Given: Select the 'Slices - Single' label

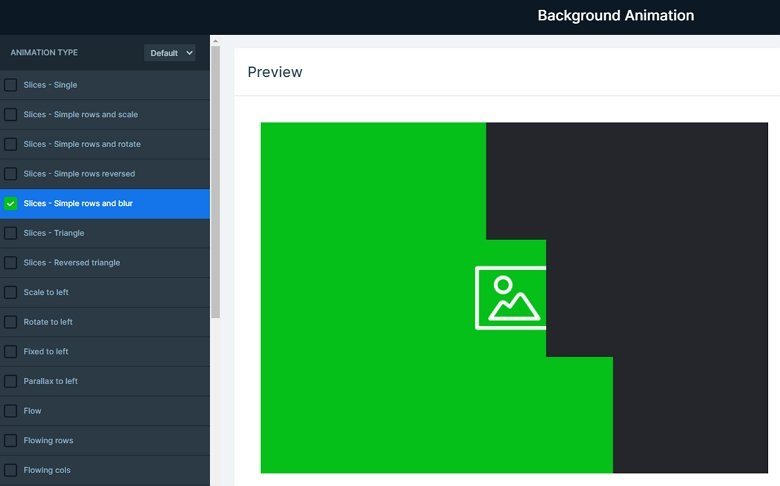Looking at the screenshot, I should (x=50, y=85).
